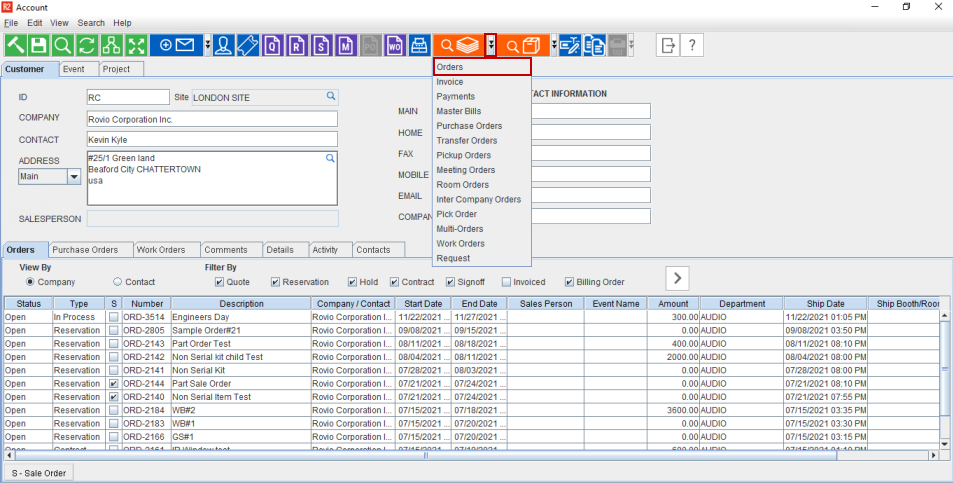
Task: Click the green Save disk icon
Action: point(39,45)
